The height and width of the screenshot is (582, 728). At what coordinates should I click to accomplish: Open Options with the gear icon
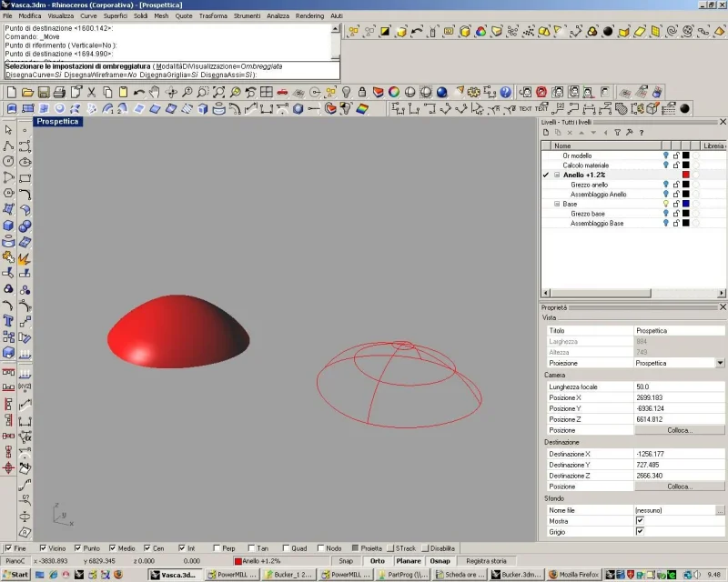[473, 92]
